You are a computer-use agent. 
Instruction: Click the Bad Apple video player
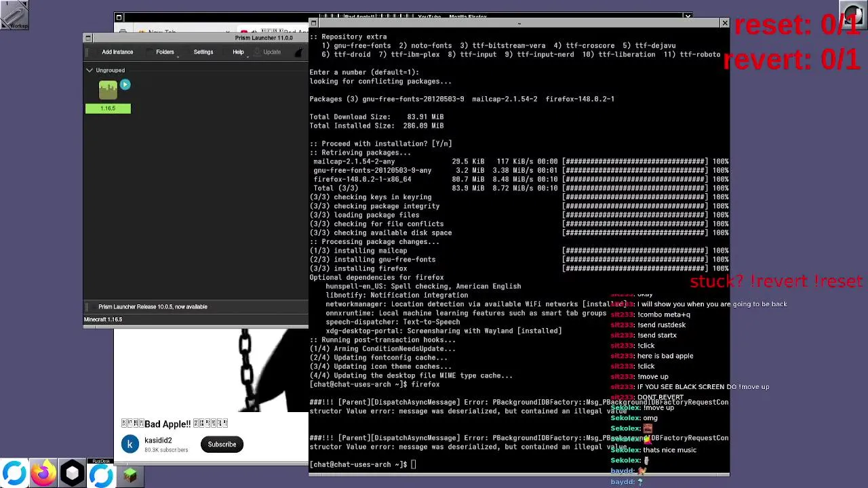point(211,371)
